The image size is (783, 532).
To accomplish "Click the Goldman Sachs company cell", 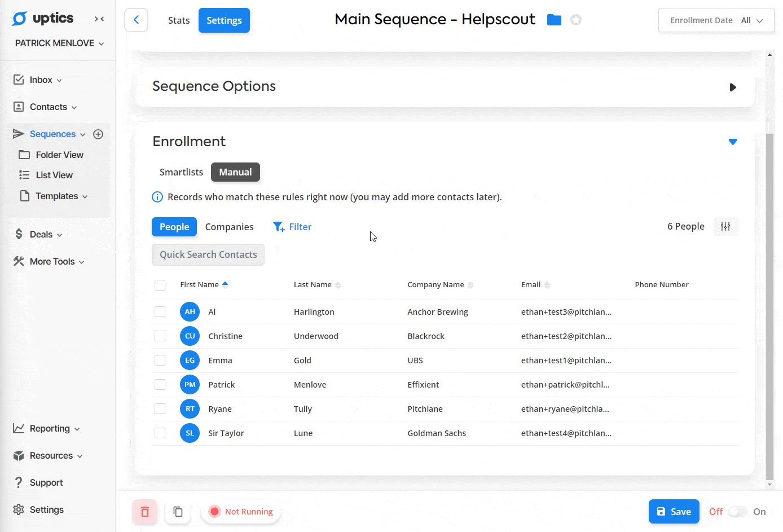I will (437, 433).
